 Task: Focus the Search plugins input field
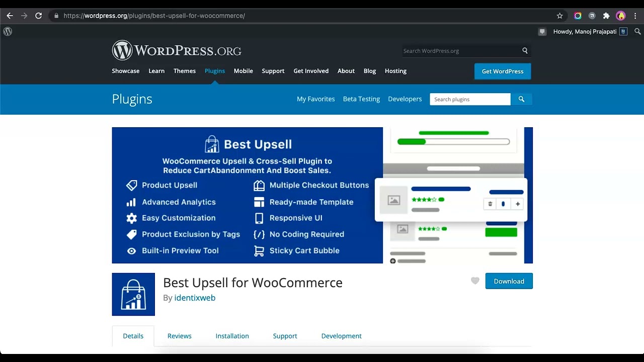(x=470, y=99)
